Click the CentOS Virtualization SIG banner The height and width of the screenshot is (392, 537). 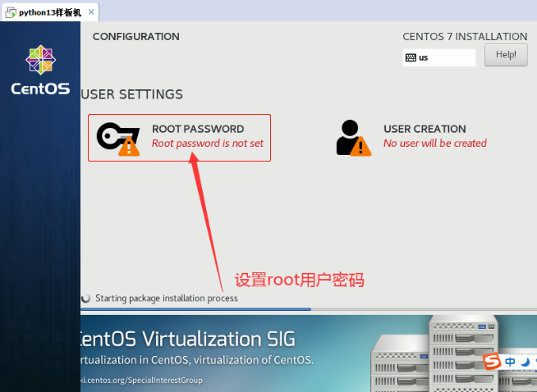(309, 353)
